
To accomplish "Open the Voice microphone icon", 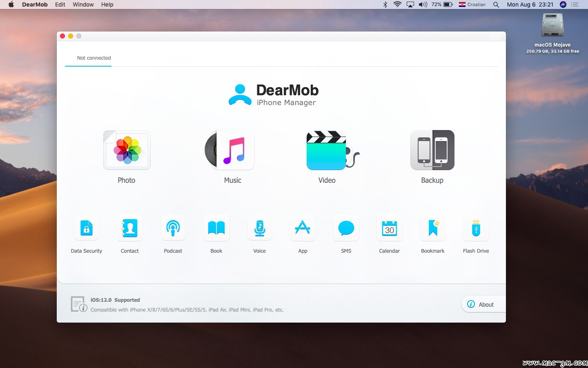I will click(x=260, y=228).
